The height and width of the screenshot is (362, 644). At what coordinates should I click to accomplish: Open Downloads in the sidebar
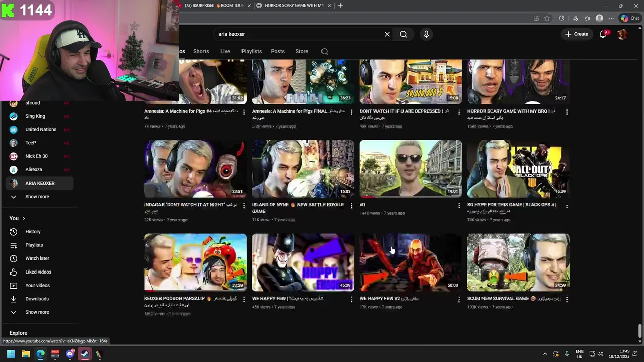(x=40, y=299)
